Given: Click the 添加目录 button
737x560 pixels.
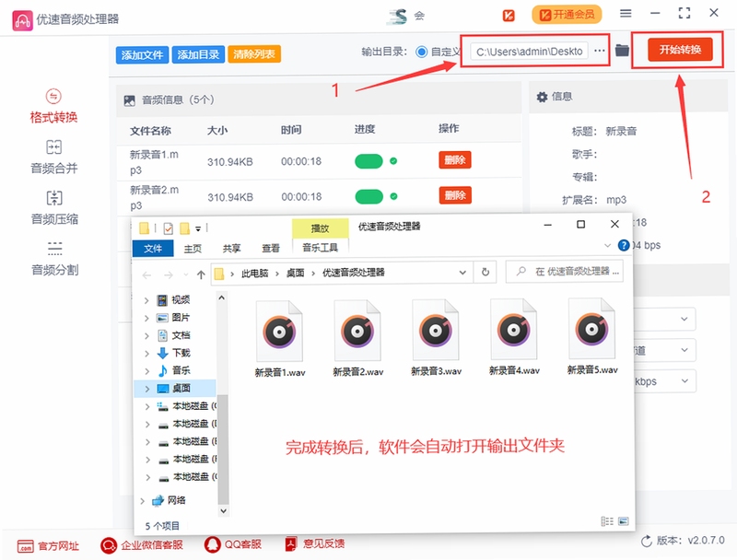Looking at the screenshot, I should coord(198,54).
